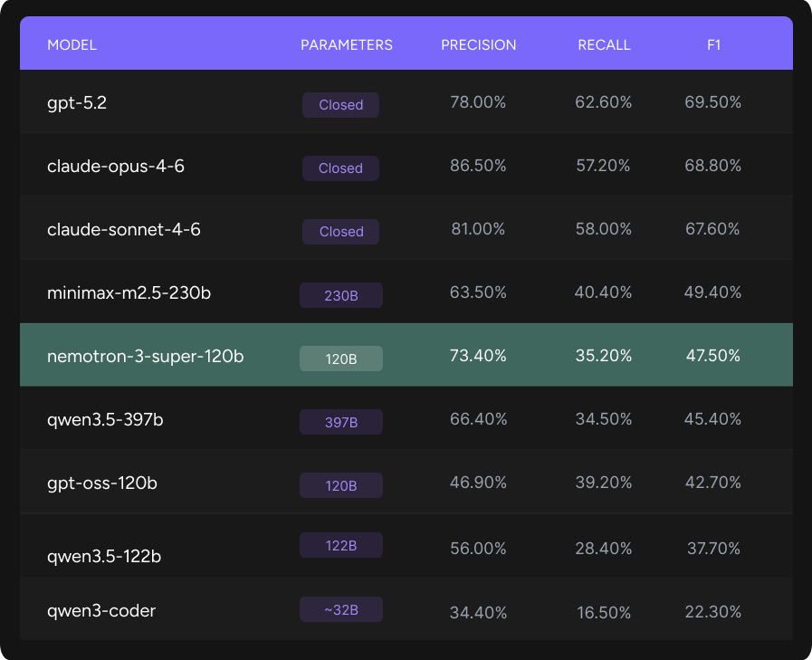Image resolution: width=812 pixels, height=660 pixels.
Task: Click the qwen3-coder model name
Action: coord(101,611)
